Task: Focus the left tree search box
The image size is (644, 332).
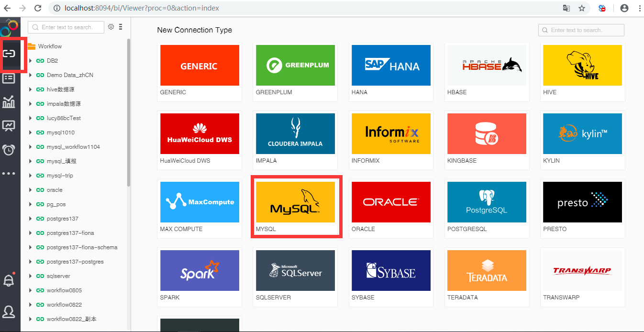Action: click(x=66, y=27)
